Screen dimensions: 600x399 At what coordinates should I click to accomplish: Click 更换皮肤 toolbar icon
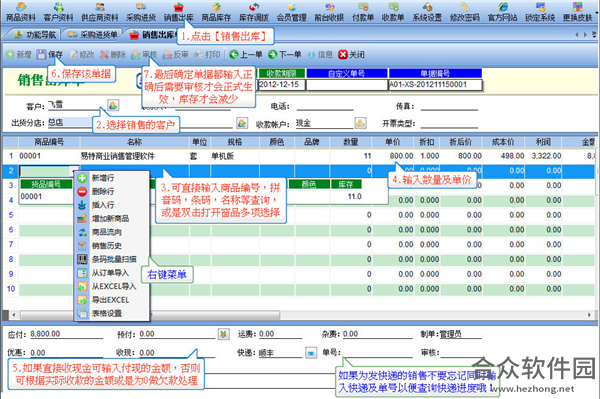[x=577, y=11]
